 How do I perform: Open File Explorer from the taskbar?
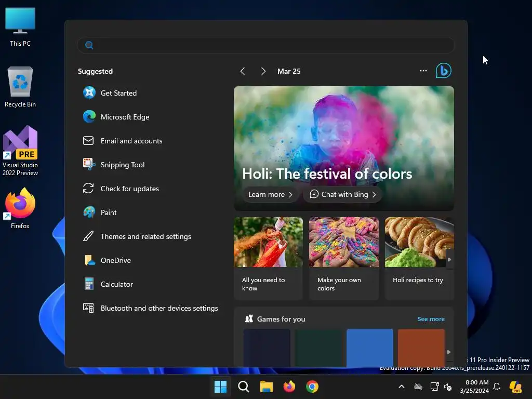click(x=267, y=387)
